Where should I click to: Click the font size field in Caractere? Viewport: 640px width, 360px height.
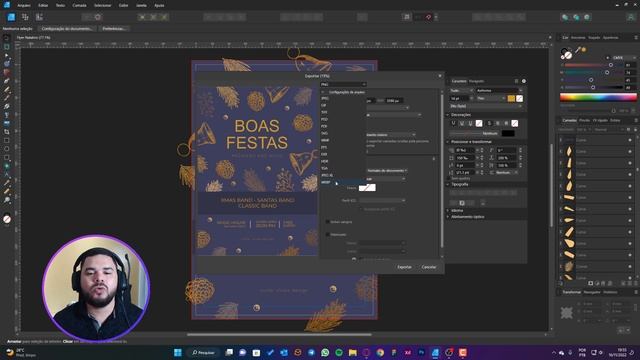click(x=460, y=98)
